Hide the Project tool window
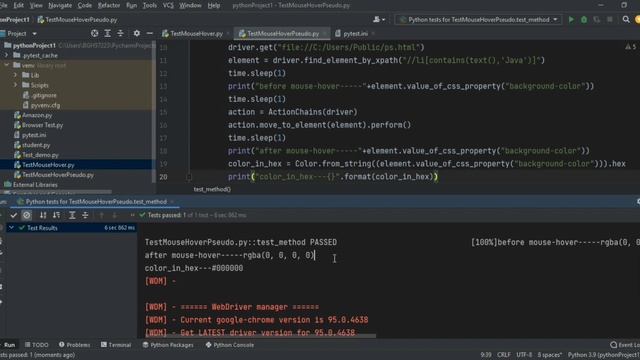This screenshot has width=640, height=360. coord(150,33)
